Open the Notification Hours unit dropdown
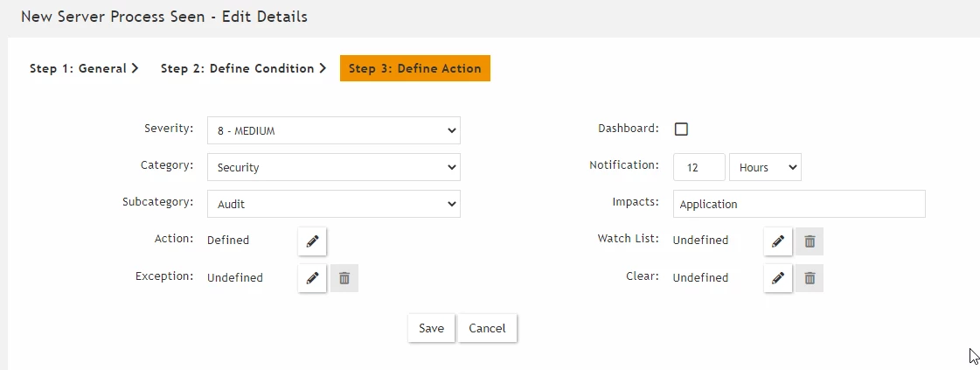The image size is (980, 370). pyautogui.click(x=765, y=167)
